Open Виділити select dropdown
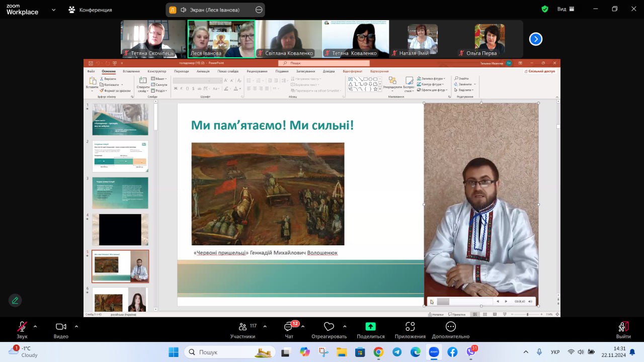Screen dimensions: 644x362 point(464,90)
